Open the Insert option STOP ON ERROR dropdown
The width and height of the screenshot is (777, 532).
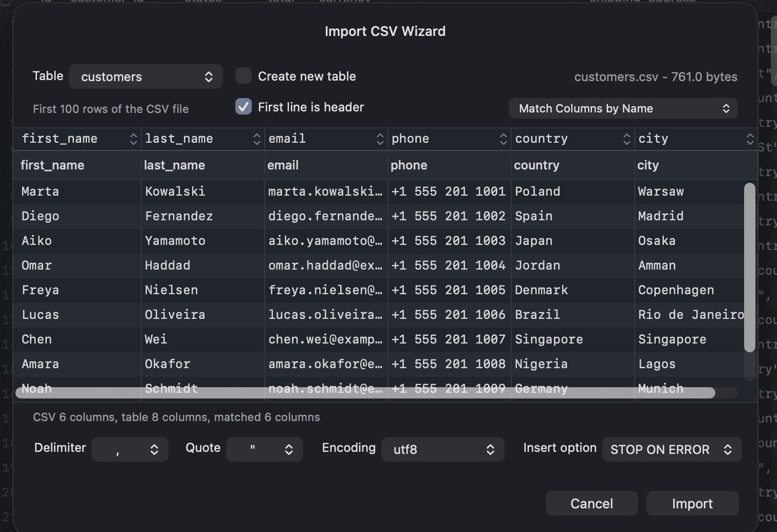pos(672,449)
